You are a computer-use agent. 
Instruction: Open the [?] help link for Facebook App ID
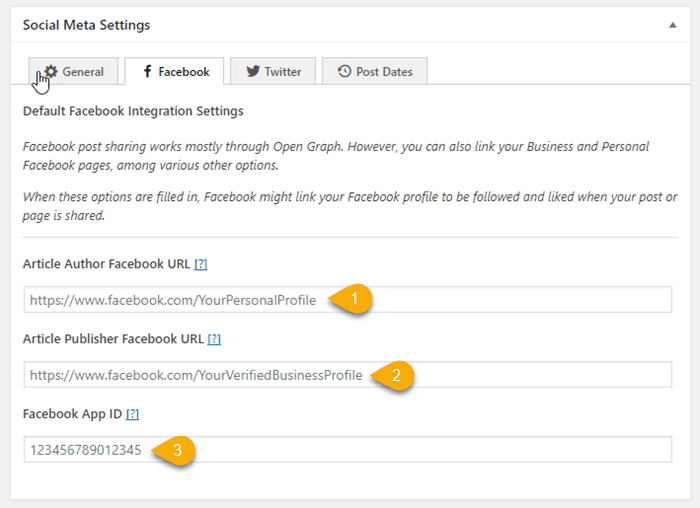pos(133,414)
